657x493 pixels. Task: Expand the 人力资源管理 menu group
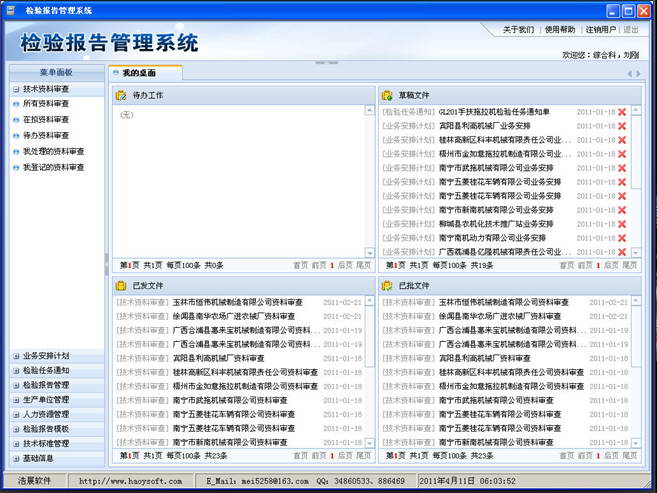pos(16,415)
